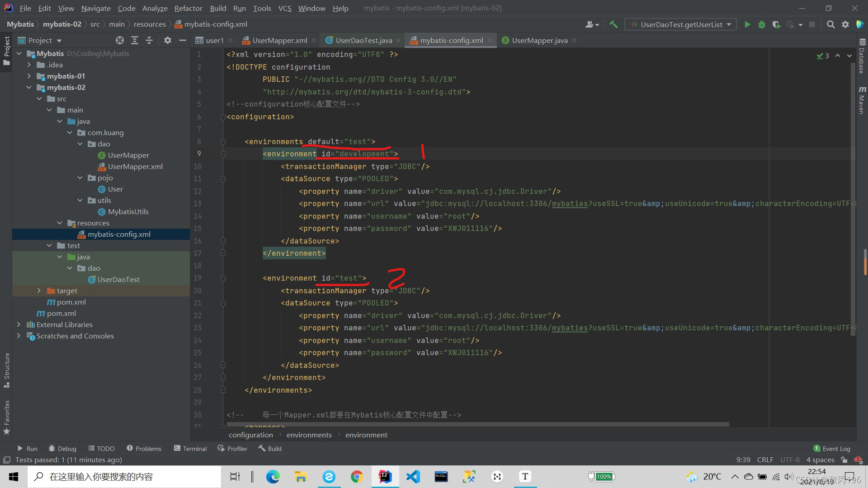Screen dimensions: 868x488
Task: Click the horizontal editor scrollbar
Action: pos(478,425)
